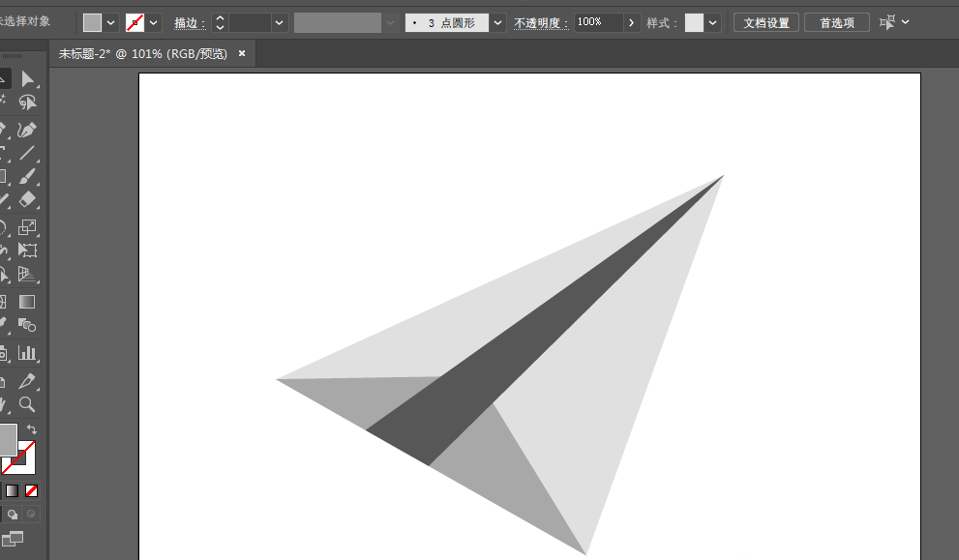
Task: Change the screen mode
Action: [x=13, y=539]
